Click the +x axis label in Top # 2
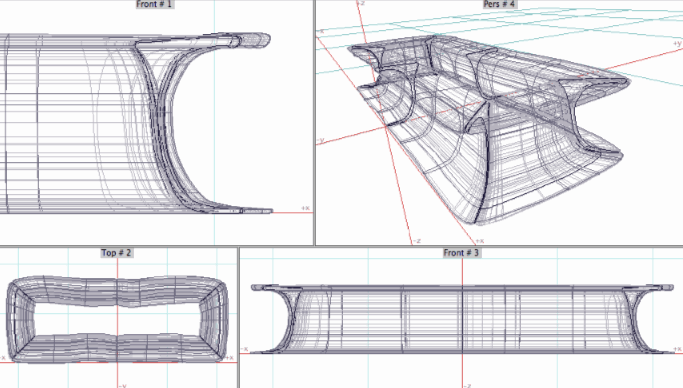This screenshot has width=683, height=388. click(x=229, y=358)
